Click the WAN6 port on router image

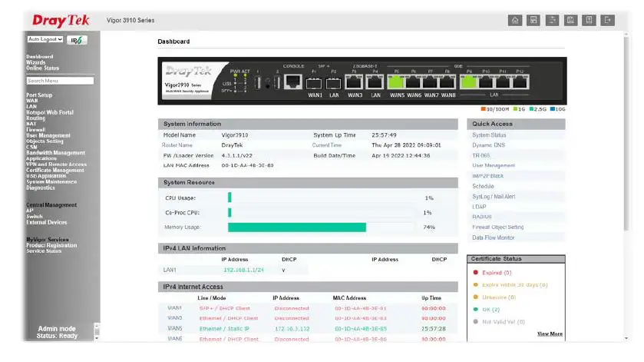(x=413, y=82)
